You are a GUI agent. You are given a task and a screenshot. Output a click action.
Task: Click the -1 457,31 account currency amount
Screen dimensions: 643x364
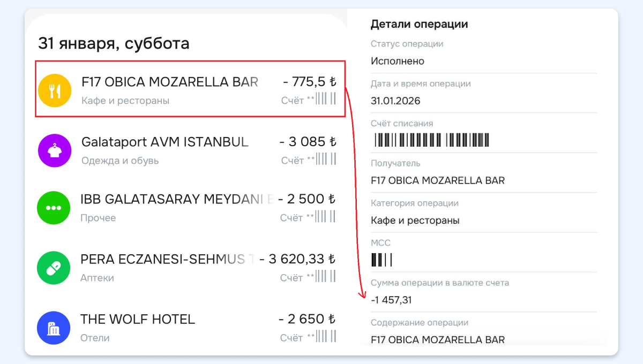pos(392,300)
